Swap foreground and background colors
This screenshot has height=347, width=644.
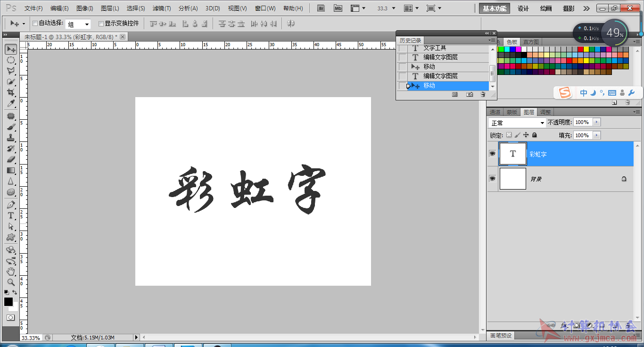(15, 292)
